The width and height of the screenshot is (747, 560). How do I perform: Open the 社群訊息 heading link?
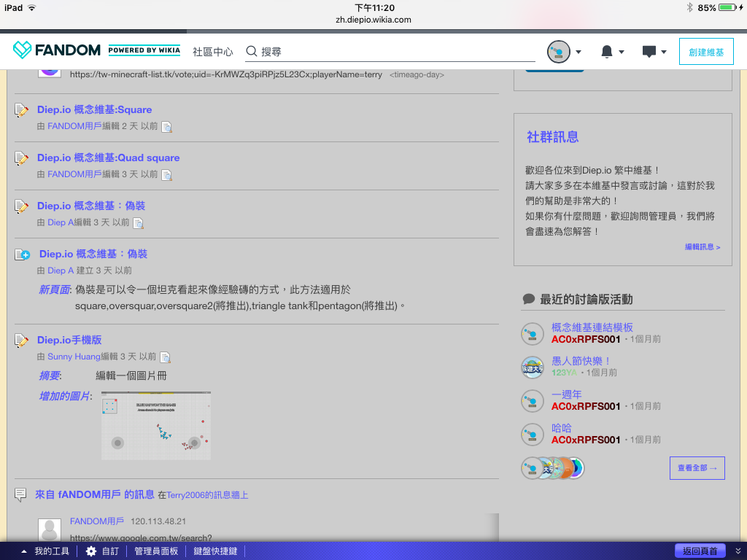pos(553,137)
